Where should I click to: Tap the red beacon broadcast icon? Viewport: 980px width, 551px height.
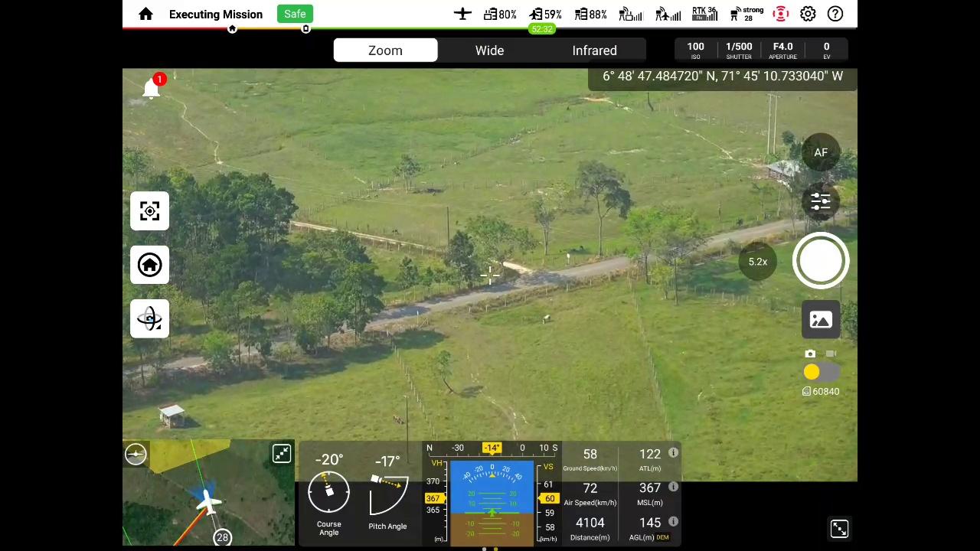click(x=780, y=14)
